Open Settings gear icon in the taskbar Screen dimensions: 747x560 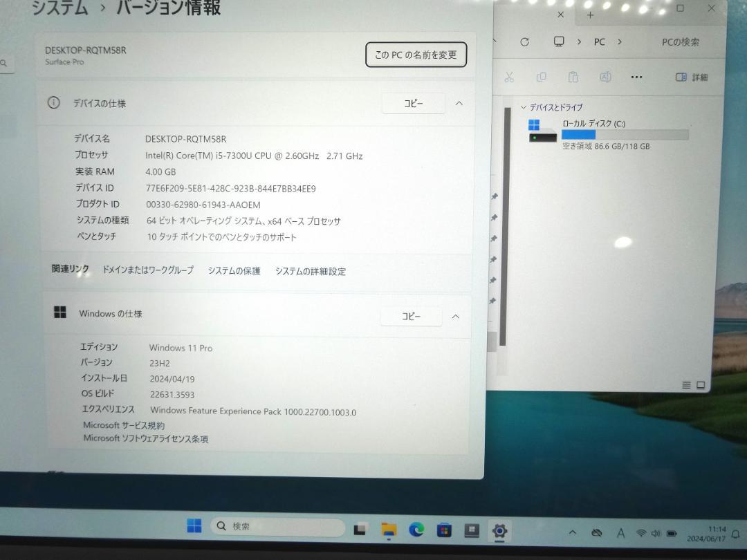499,530
